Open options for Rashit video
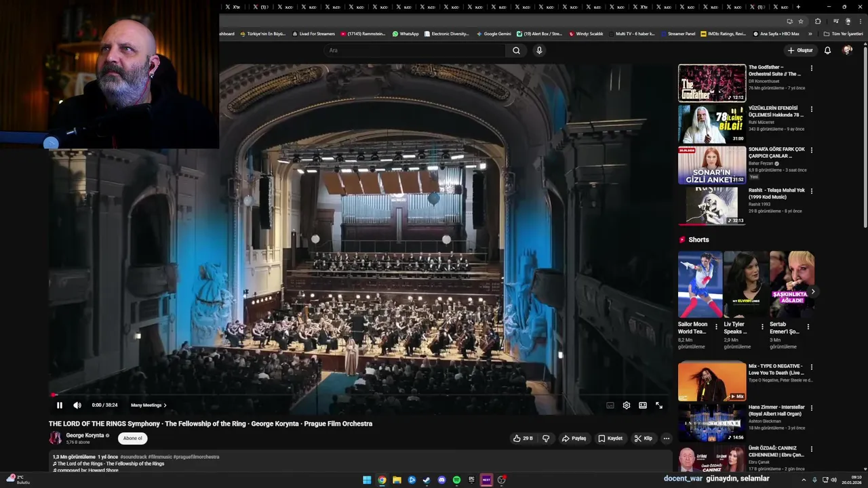The height and width of the screenshot is (488, 868). pyautogui.click(x=811, y=191)
